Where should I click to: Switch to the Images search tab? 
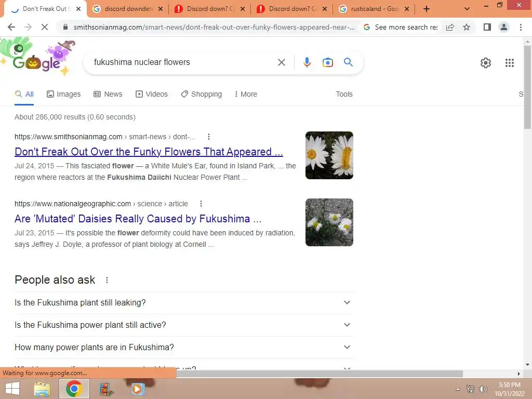pyautogui.click(x=63, y=95)
